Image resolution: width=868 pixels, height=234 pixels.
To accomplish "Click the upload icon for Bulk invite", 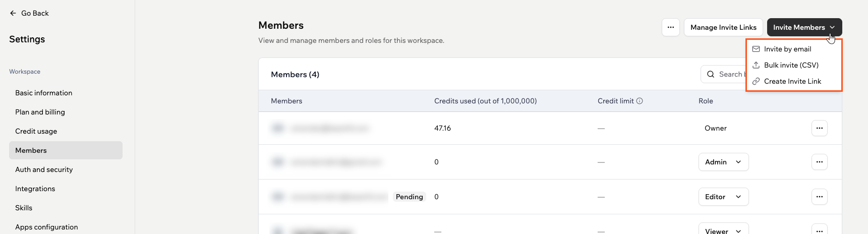I will coord(756,65).
